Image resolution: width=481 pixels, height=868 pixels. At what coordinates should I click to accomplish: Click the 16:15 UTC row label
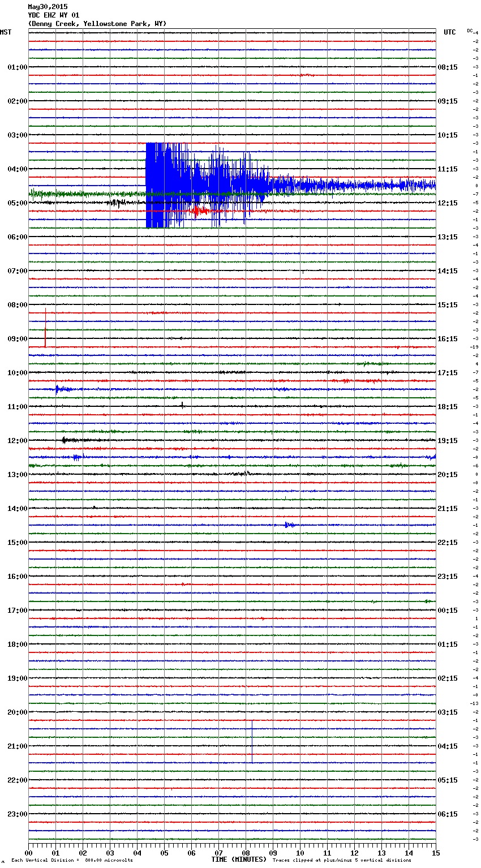click(448, 339)
